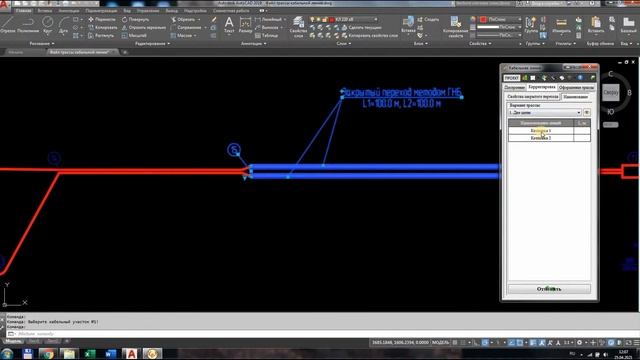Click the Таблица (Table) tool
The image size is (640, 360).
(267, 36)
